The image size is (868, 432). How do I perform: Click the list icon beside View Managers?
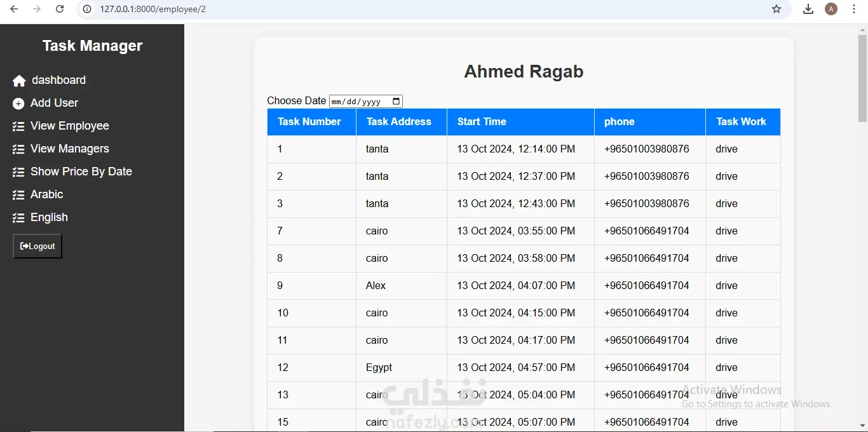click(x=18, y=149)
